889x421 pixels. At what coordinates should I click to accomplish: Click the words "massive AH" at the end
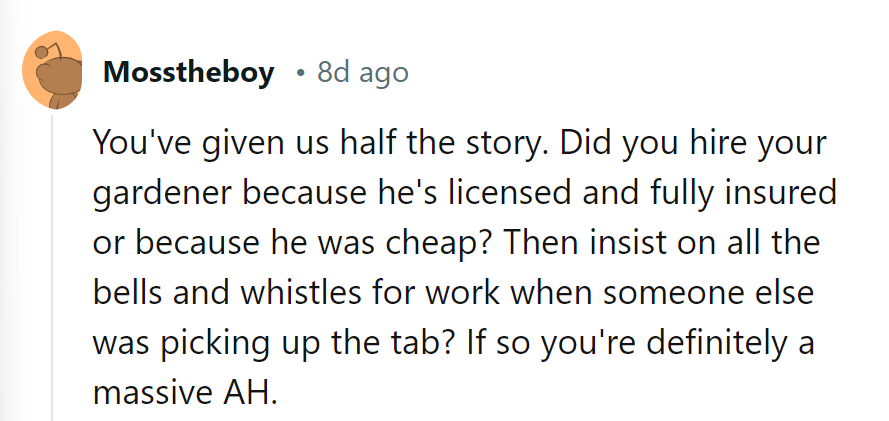[182, 391]
